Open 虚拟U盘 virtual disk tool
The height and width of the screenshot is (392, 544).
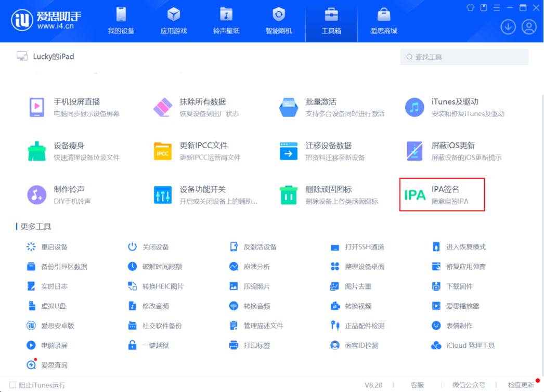pos(46,306)
